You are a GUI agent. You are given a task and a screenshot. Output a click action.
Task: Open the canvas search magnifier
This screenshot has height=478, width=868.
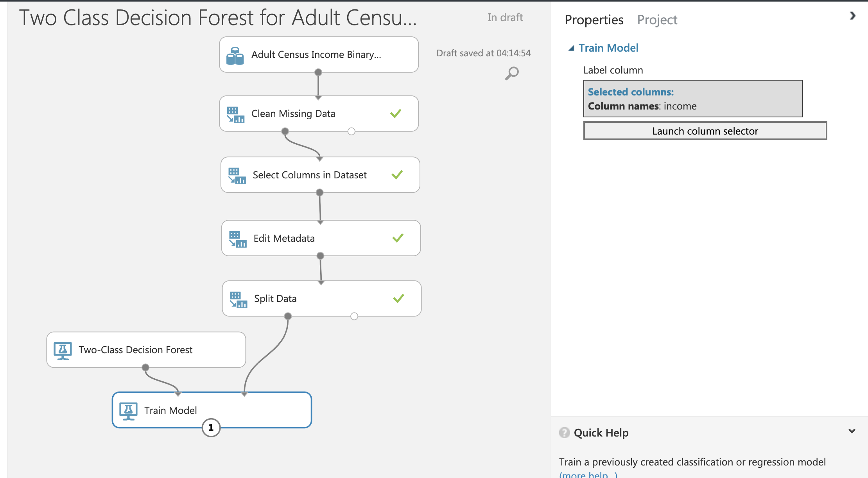[x=512, y=73]
